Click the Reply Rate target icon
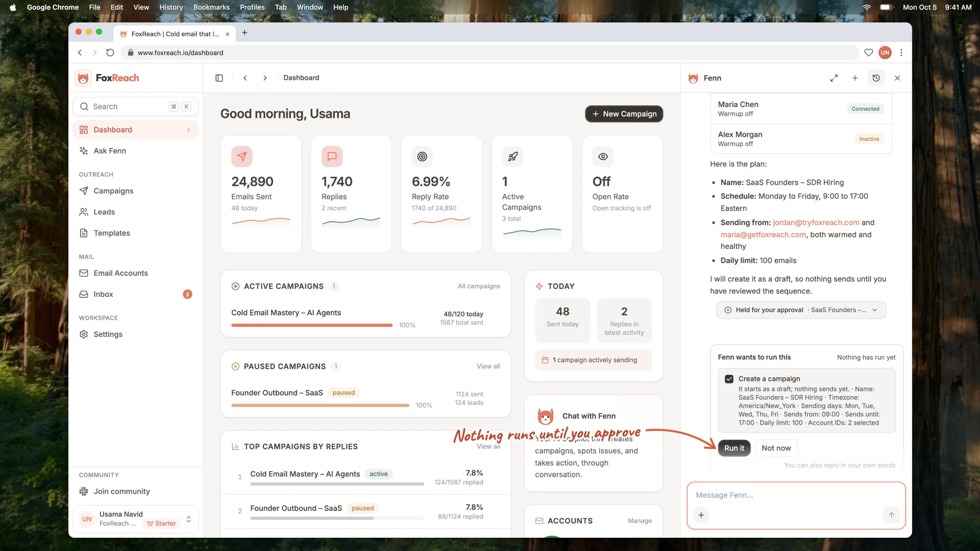This screenshot has width=980, height=551. (422, 156)
